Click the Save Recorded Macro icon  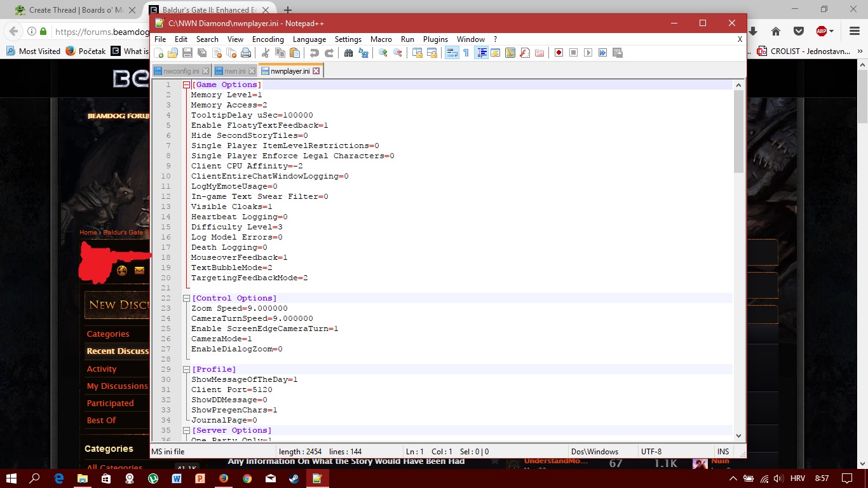coord(617,53)
